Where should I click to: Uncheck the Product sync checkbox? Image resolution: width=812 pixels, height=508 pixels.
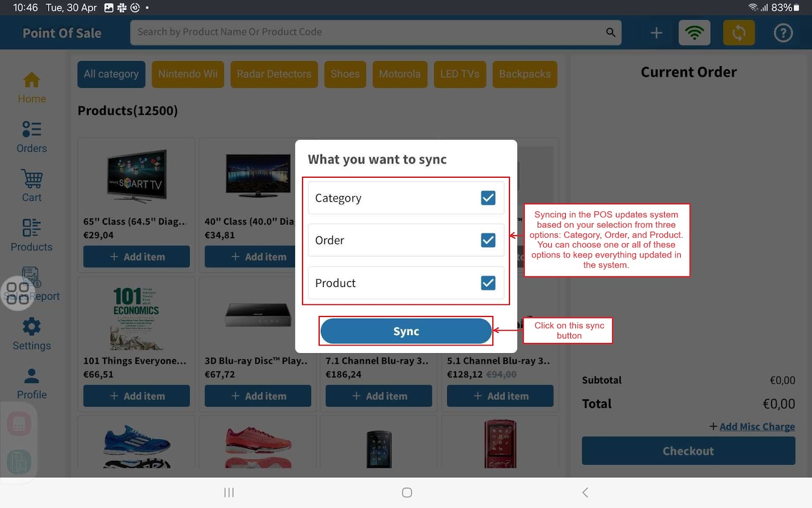pyautogui.click(x=488, y=283)
